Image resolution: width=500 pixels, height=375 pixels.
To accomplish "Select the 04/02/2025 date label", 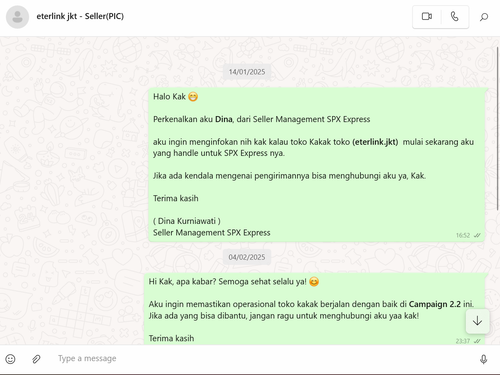I will (247, 257).
